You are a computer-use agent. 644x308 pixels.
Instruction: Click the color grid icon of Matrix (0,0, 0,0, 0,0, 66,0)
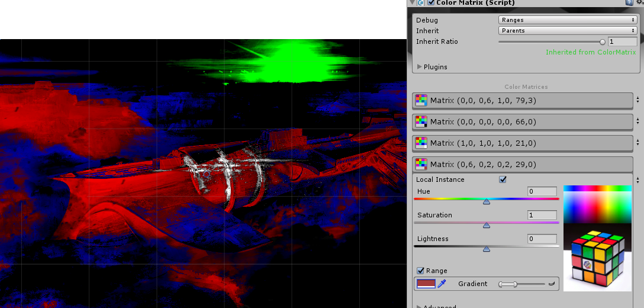tap(421, 122)
